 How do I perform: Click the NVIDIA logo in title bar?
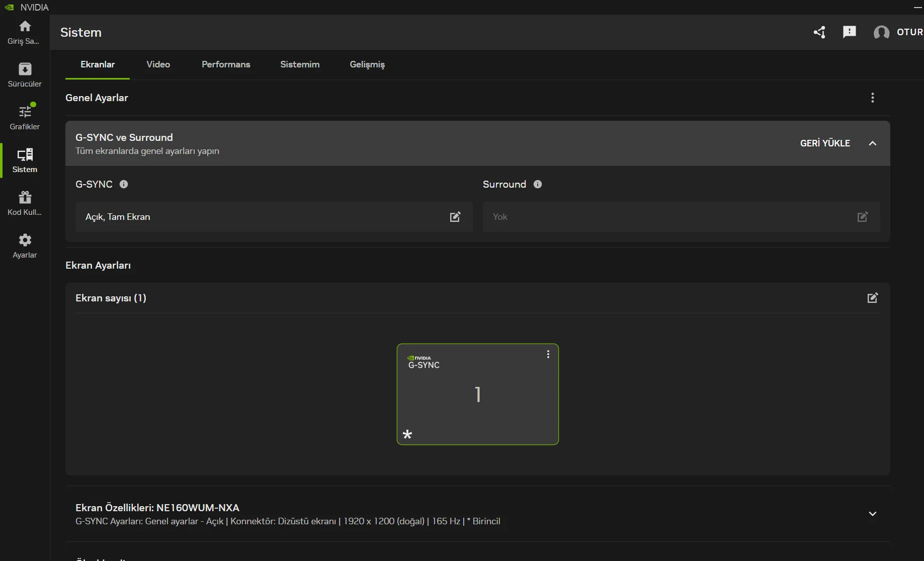click(x=9, y=7)
